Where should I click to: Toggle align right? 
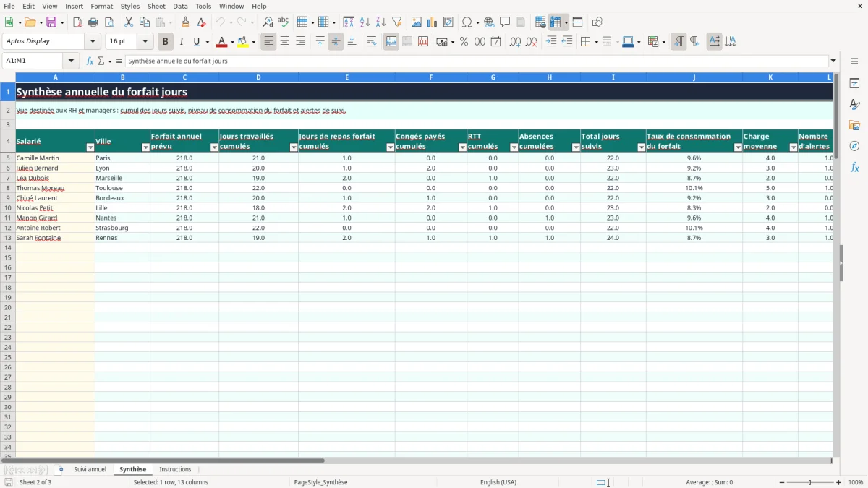click(x=300, y=42)
